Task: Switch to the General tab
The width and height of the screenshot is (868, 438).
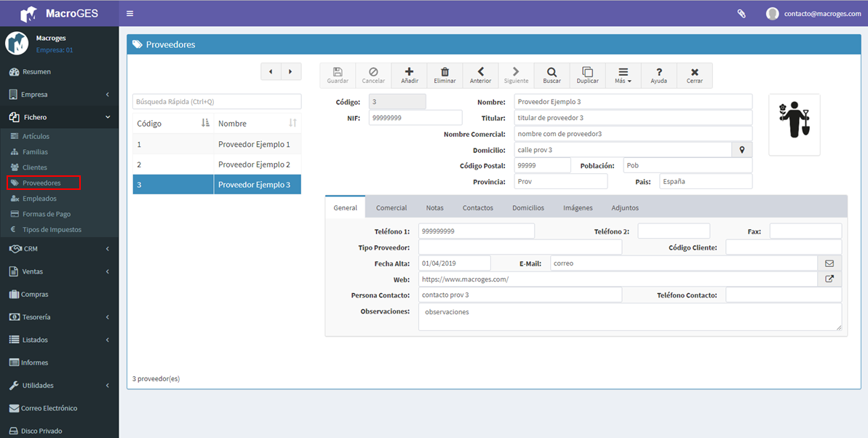Action: [346, 207]
